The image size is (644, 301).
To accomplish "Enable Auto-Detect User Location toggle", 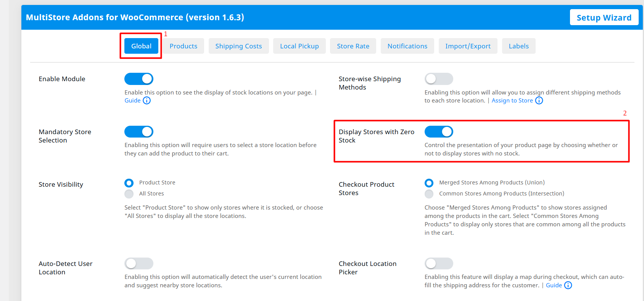I will tap(139, 264).
